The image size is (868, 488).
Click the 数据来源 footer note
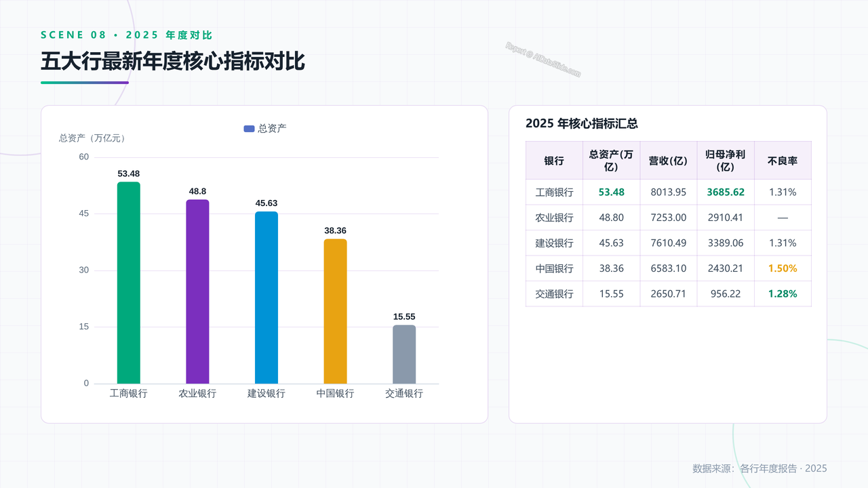[759, 468]
